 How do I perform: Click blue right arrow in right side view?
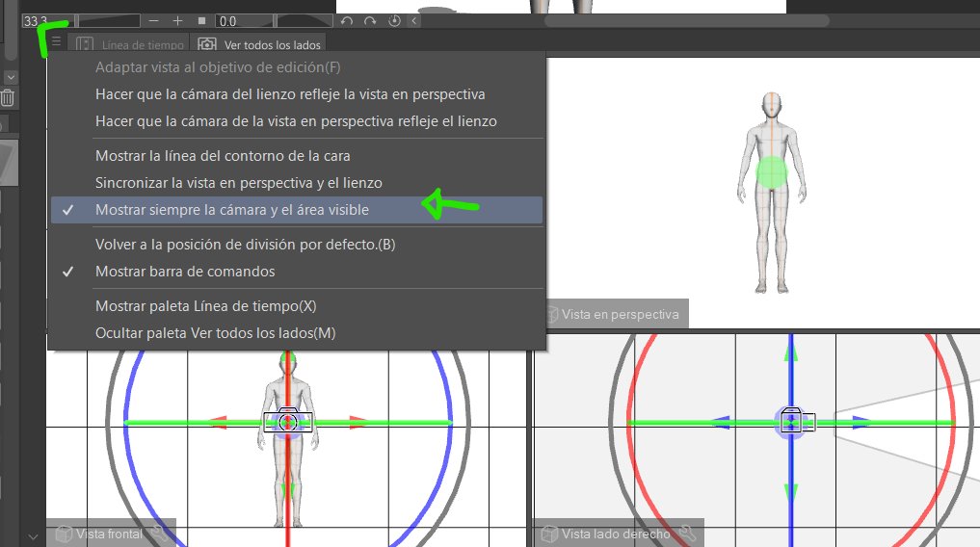tap(861, 422)
